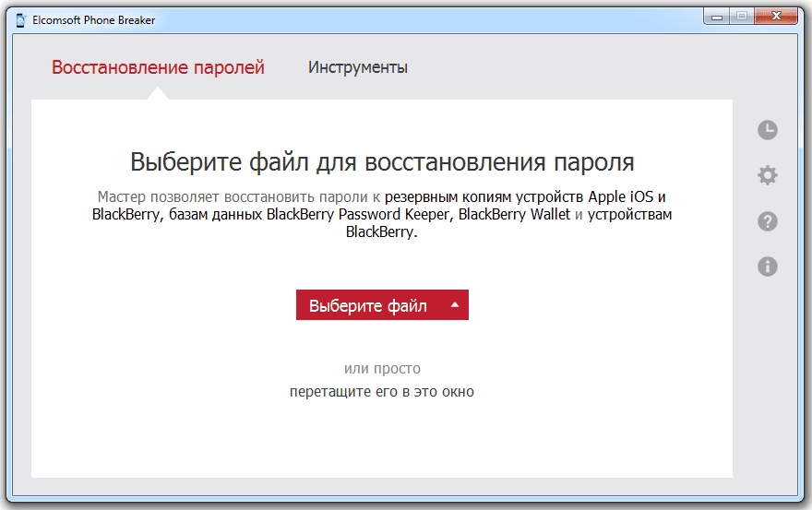Click the heading Выберите файл для восстановления пароля
This screenshot has height=510, width=812.
tap(382, 161)
